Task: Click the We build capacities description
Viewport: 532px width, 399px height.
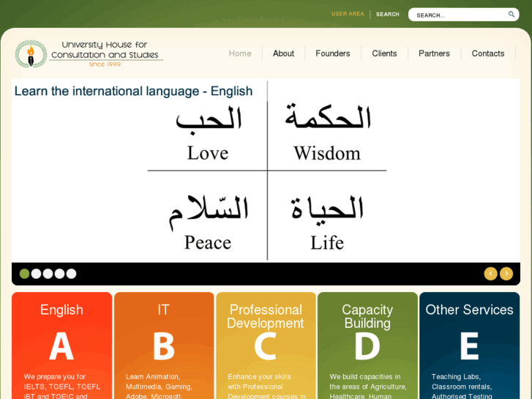Action: [x=368, y=387]
